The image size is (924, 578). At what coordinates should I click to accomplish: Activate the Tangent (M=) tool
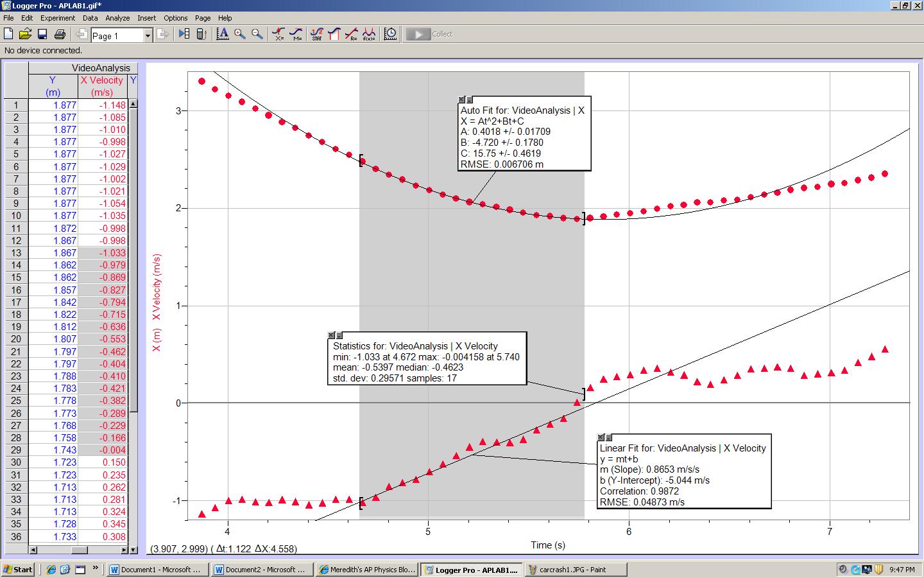(x=296, y=34)
